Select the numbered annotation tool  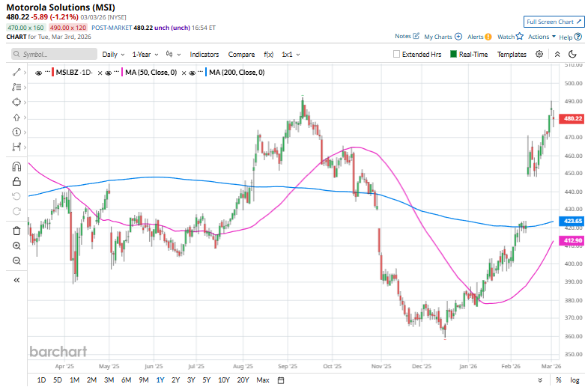point(16,132)
